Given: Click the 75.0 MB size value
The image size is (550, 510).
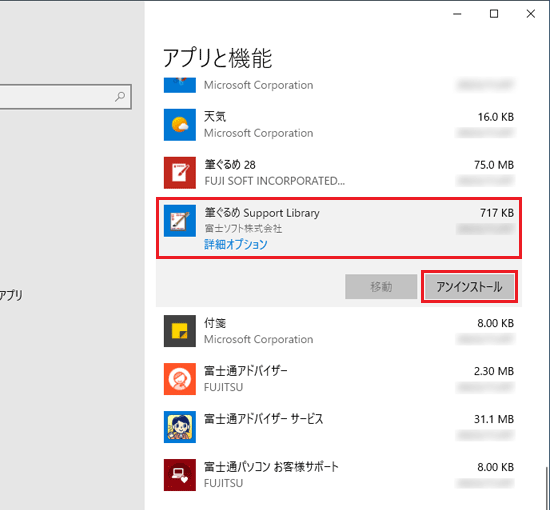Looking at the screenshot, I should coord(494,165).
